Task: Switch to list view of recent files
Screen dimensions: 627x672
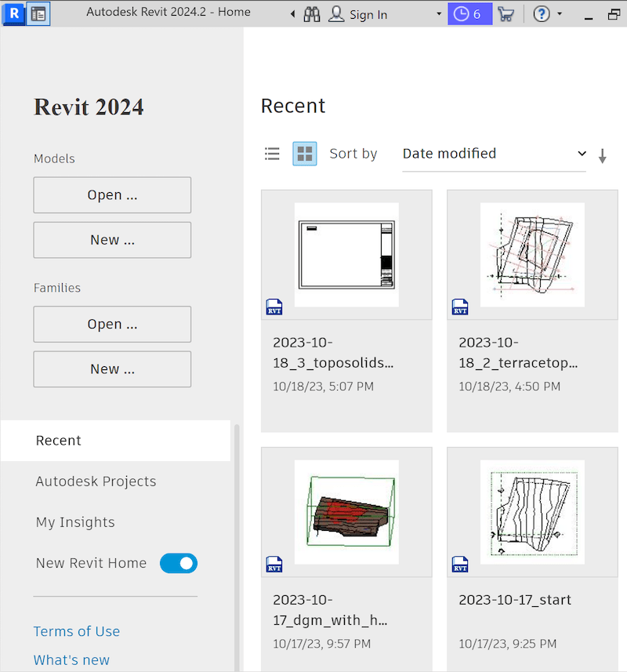Action: click(x=272, y=154)
